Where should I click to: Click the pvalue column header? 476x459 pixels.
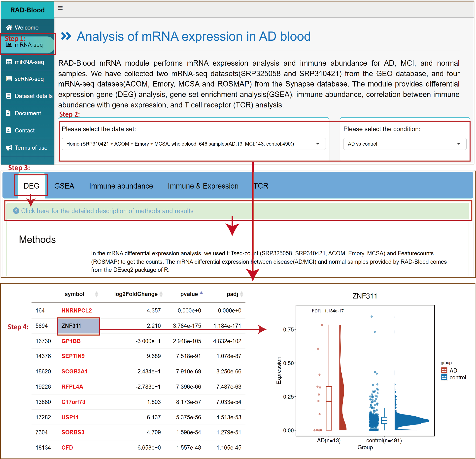tap(189, 294)
